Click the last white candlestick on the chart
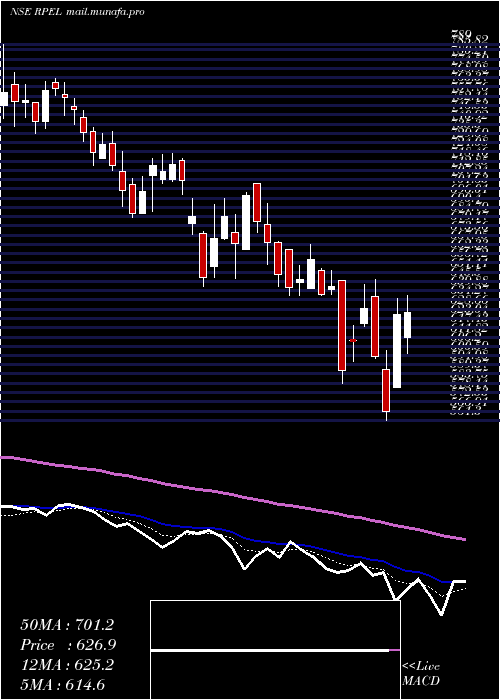500x700 pixels. point(407,325)
